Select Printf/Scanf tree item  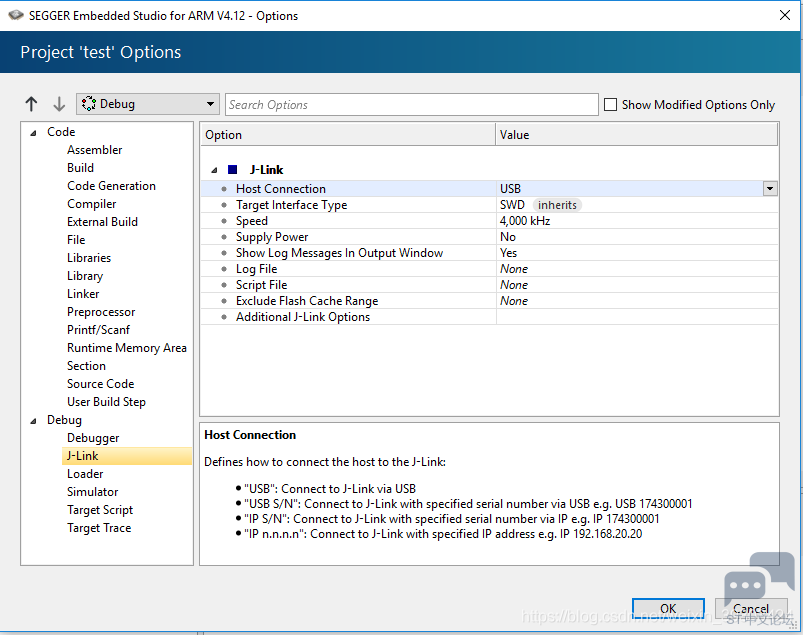click(x=98, y=330)
